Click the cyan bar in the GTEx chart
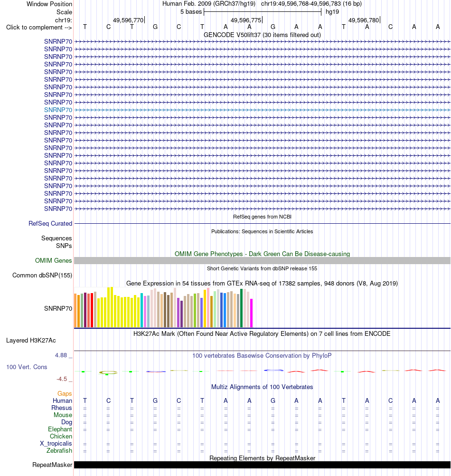 coord(141,310)
